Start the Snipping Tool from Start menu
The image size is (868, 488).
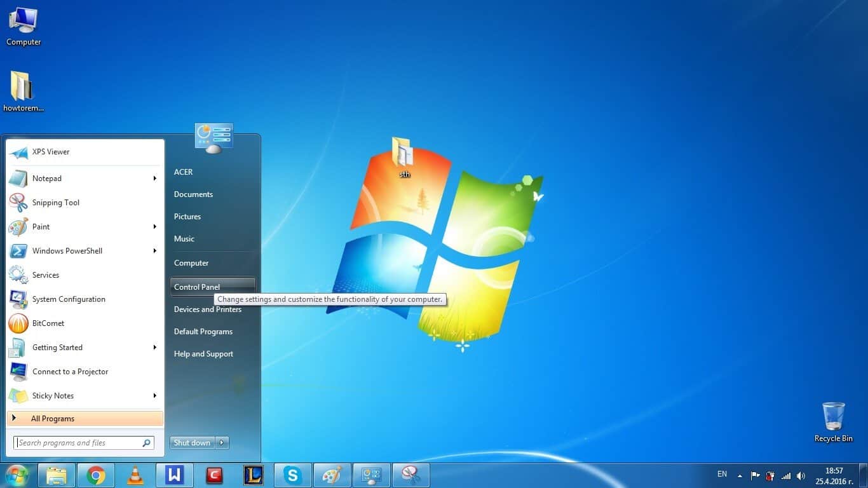85,203
